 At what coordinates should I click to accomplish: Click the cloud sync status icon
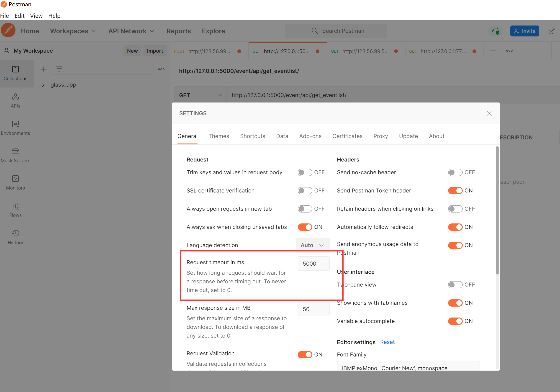[x=495, y=31]
